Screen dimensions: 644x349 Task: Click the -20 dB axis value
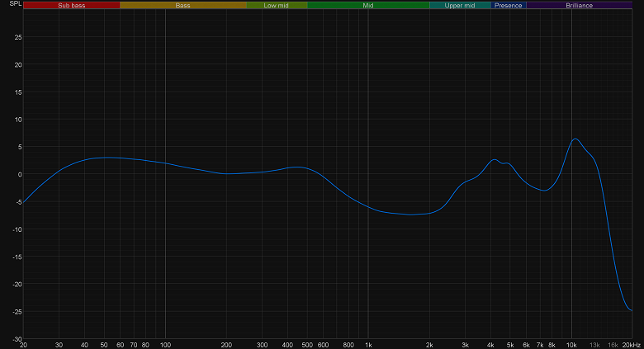17,285
